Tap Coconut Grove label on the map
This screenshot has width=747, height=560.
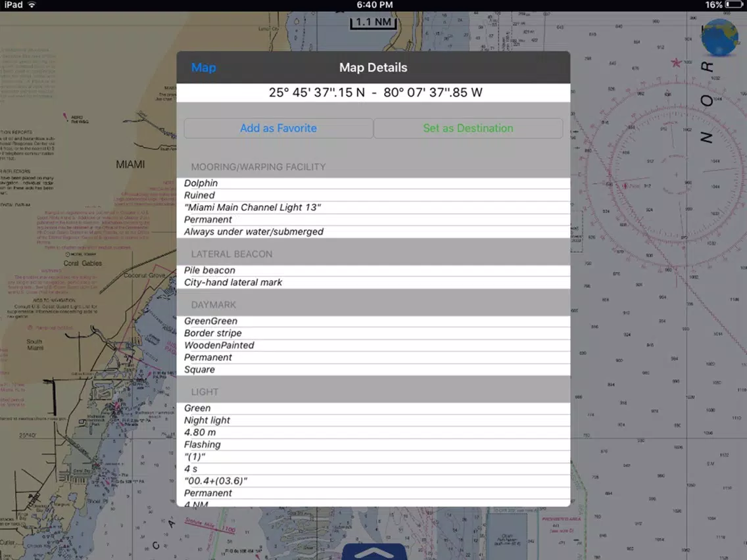click(x=144, y=275)
